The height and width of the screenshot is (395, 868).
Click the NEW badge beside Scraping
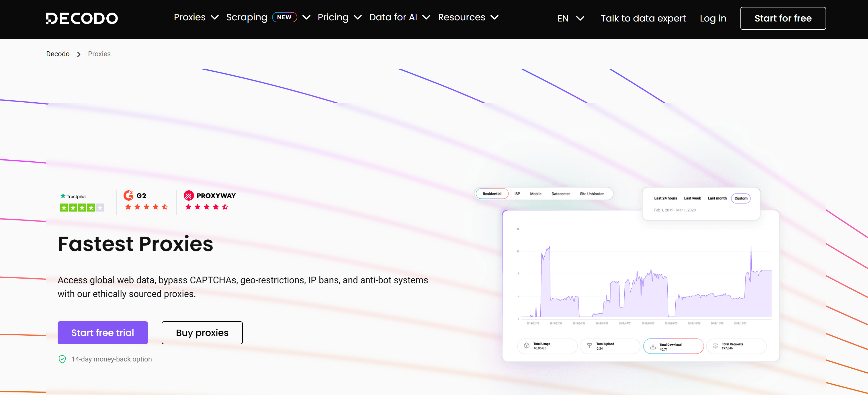pos(284,17)
